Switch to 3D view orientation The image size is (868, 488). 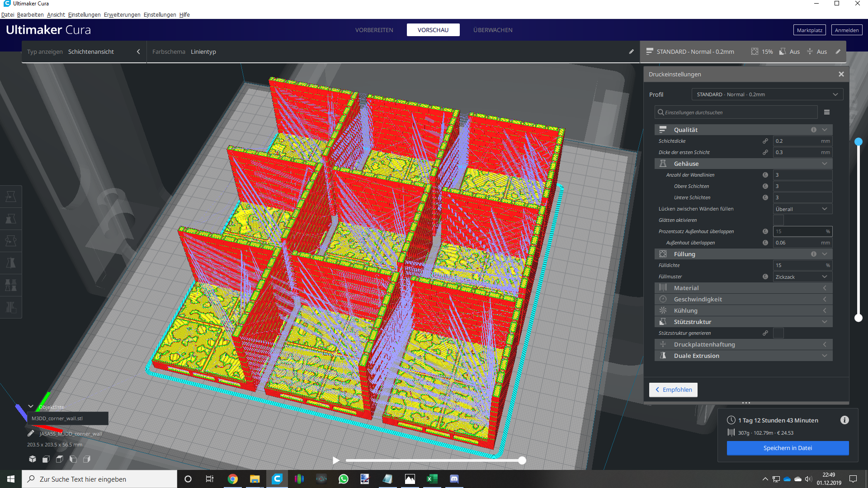click(33, 459)
